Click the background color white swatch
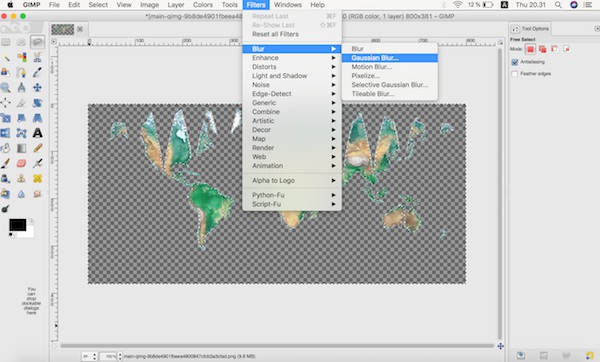Viewport: 600px width, 362px height. coord(28,233)
